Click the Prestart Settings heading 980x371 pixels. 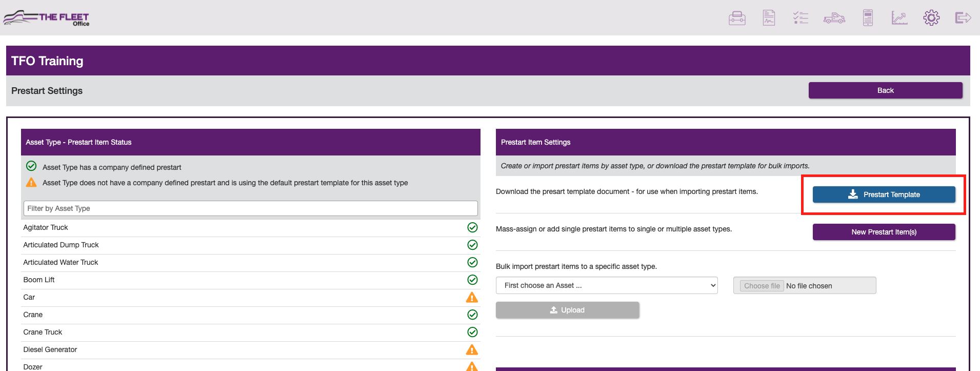47,91
